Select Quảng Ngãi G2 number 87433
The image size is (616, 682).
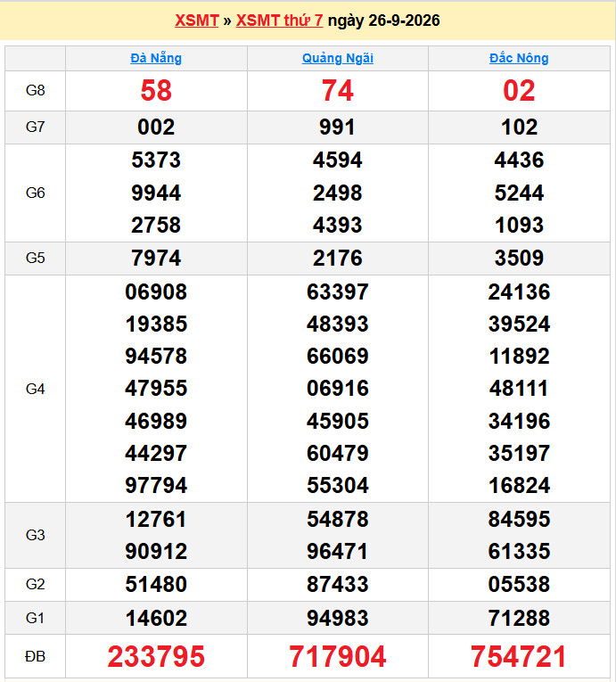pos(338,584)
